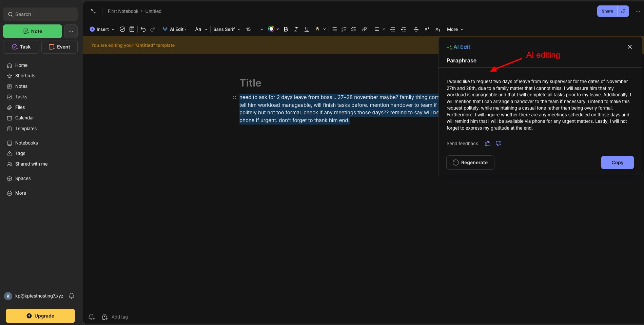Toggle italic formatting
Screen dimensions: 644x325
[x=296, y=29]
